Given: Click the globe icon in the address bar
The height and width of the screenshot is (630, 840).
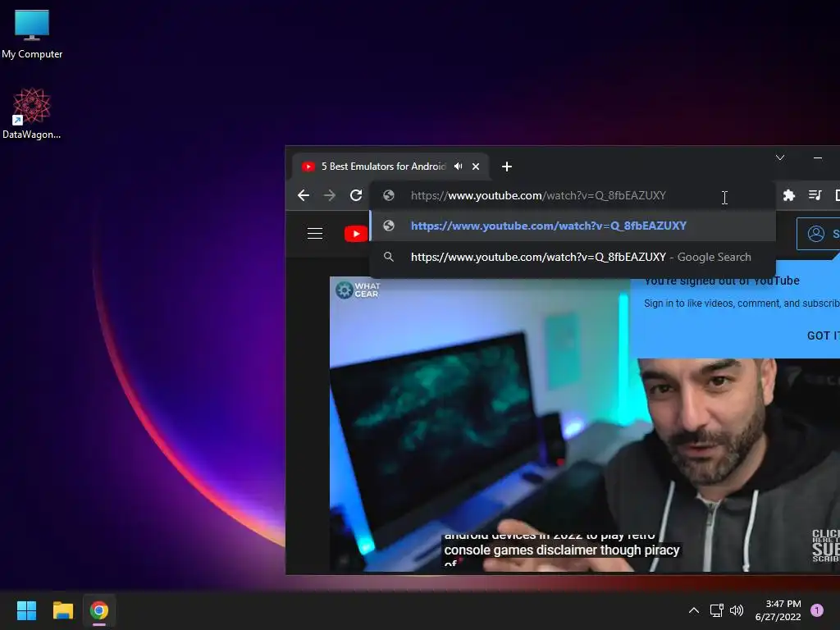Looking at the screenshot, I should coord(389,195).
